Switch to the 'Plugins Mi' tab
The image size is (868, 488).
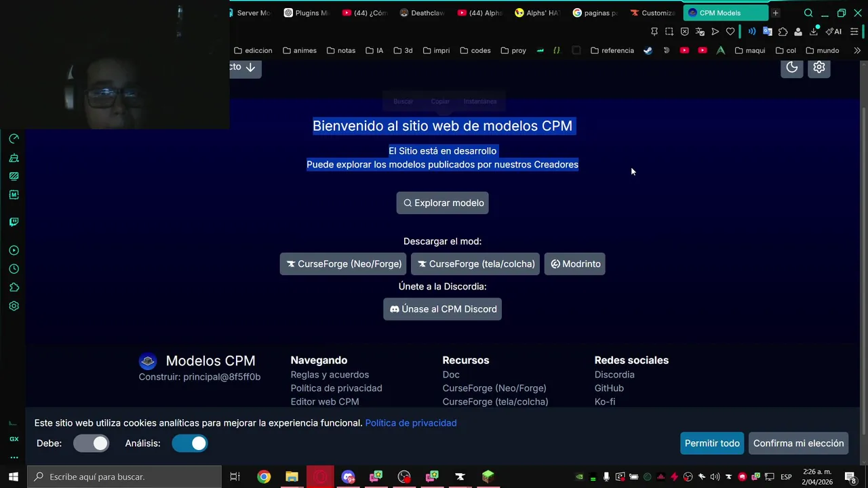(x=306, y=13)
